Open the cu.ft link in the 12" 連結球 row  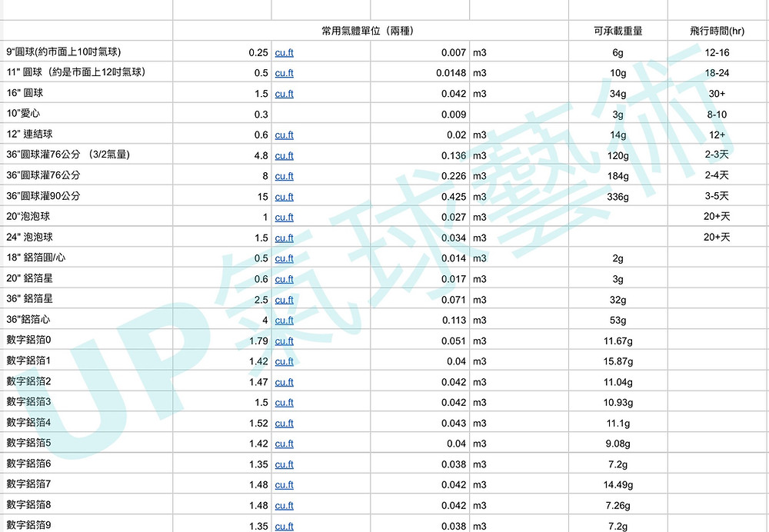284,135
